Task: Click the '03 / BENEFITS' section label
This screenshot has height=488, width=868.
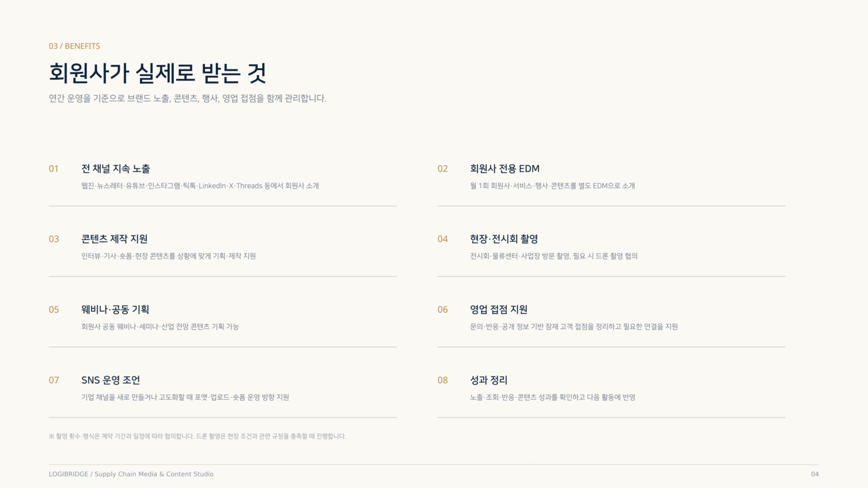Action: tap(74, 46)
